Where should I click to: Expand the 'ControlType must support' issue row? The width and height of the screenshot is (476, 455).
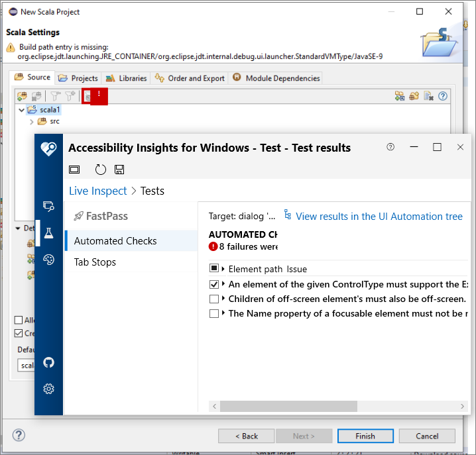(223, 284)
